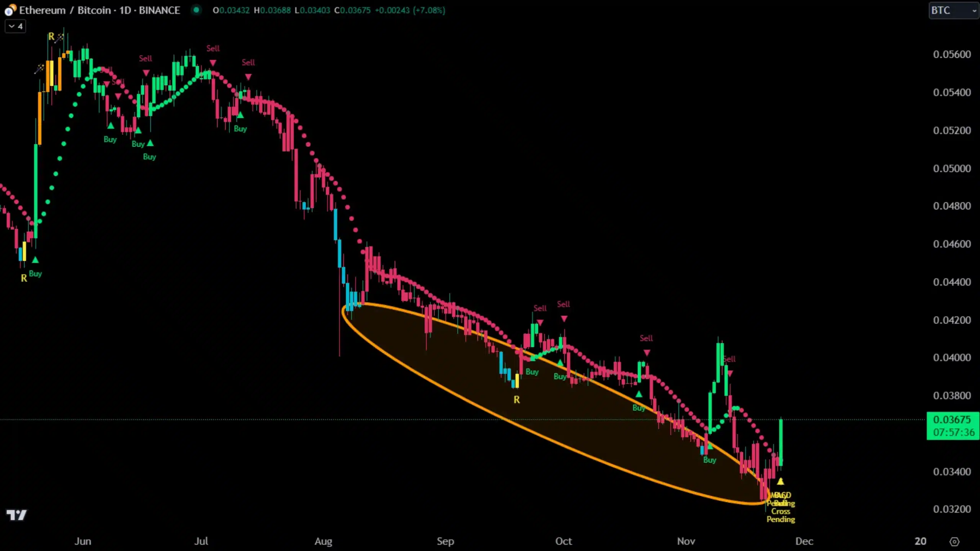The width and height of the screenshot is (980, 551).
Task: Open chart settings gear on the time axis
Action: 954,541
